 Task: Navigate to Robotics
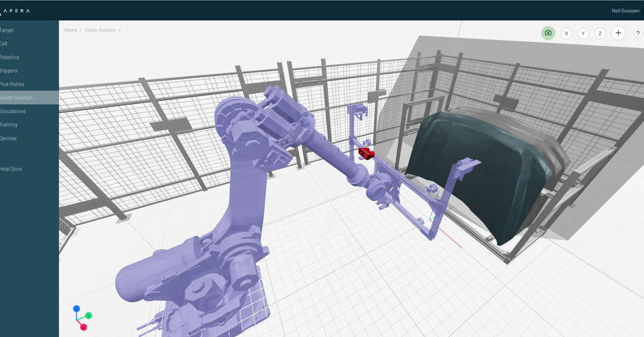point(9,57)
